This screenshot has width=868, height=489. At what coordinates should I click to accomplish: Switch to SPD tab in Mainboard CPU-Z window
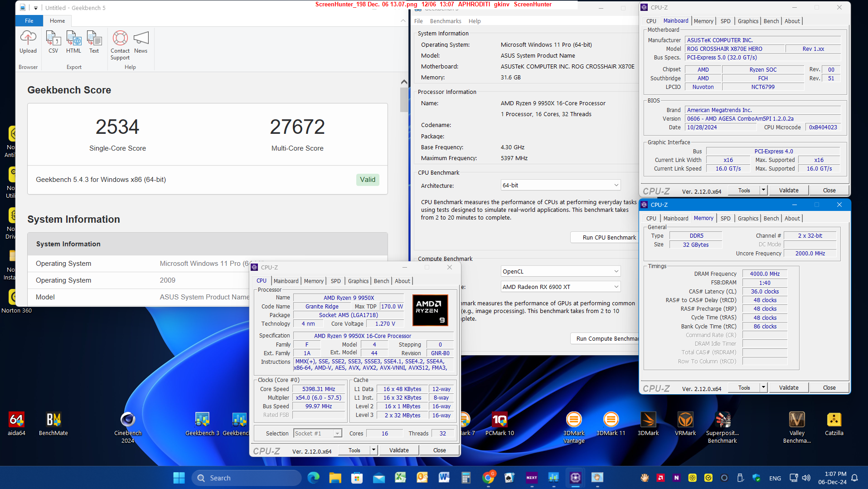725,21
